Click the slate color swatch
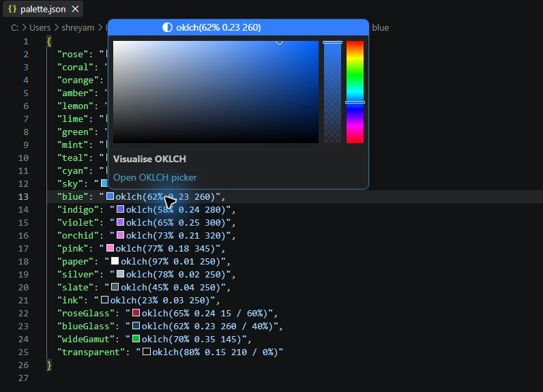 click(115, 286)
